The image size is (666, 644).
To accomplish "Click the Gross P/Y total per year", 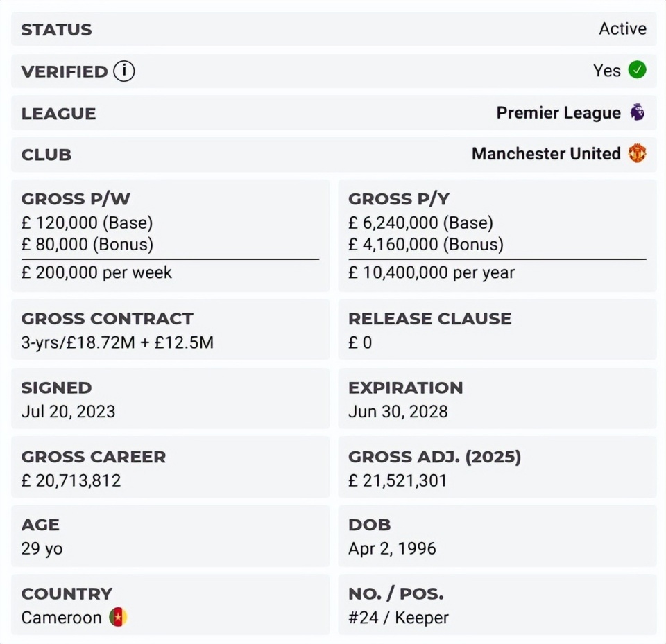I will click(x=432, y=272).
